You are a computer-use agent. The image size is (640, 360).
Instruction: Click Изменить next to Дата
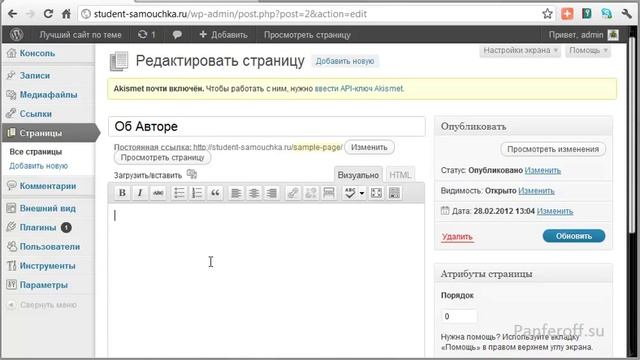(555, 211)
